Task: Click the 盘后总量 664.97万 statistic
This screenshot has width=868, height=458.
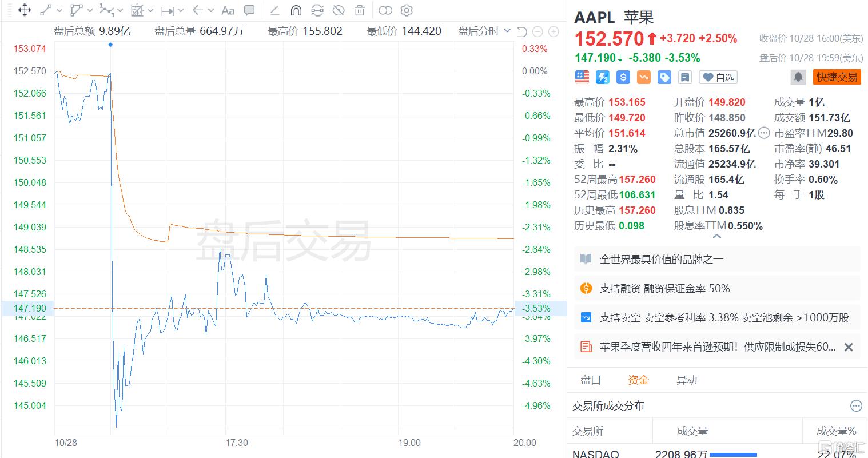Action: 198,31
